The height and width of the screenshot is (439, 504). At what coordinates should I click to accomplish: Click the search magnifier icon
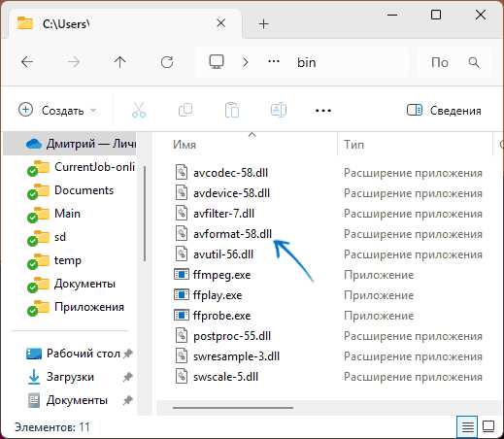pos(474,62)
